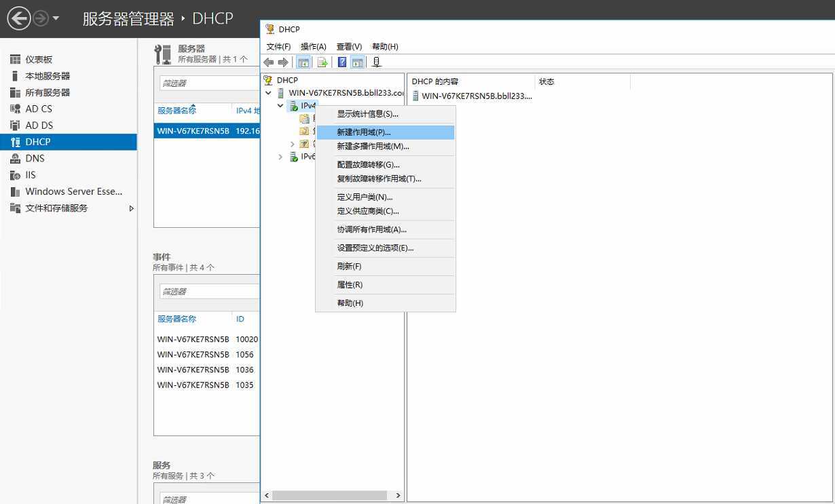Expand the 文件和存储服务 submenu arrow

pos(132,208)
